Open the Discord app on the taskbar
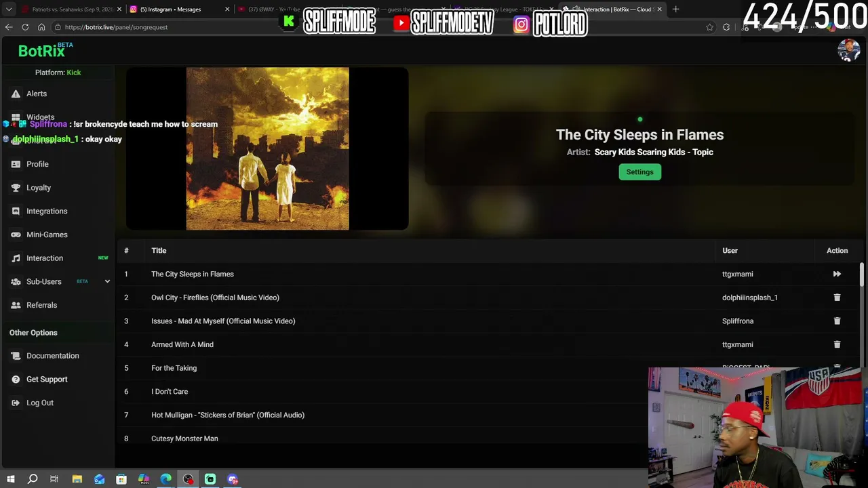 coord(233,479)
